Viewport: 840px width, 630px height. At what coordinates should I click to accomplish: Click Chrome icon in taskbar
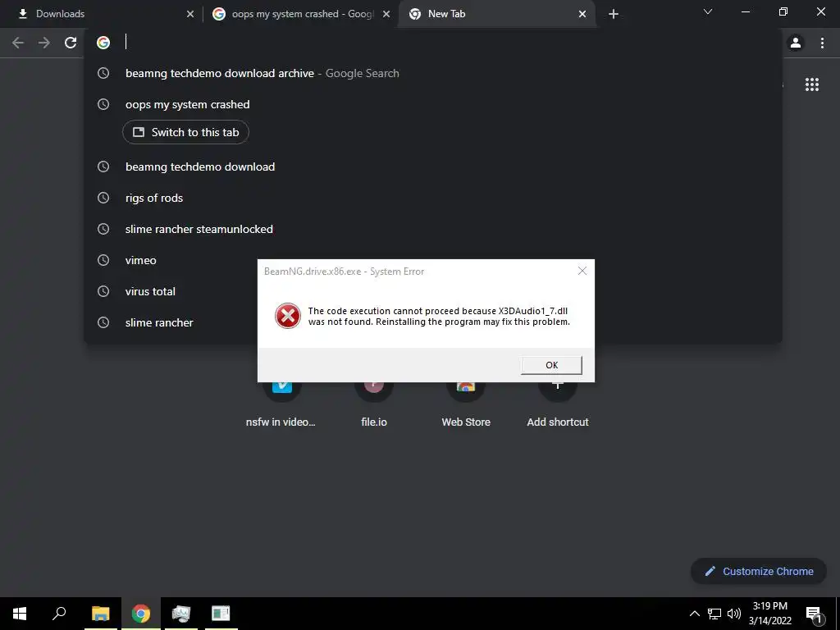point(141,614)
